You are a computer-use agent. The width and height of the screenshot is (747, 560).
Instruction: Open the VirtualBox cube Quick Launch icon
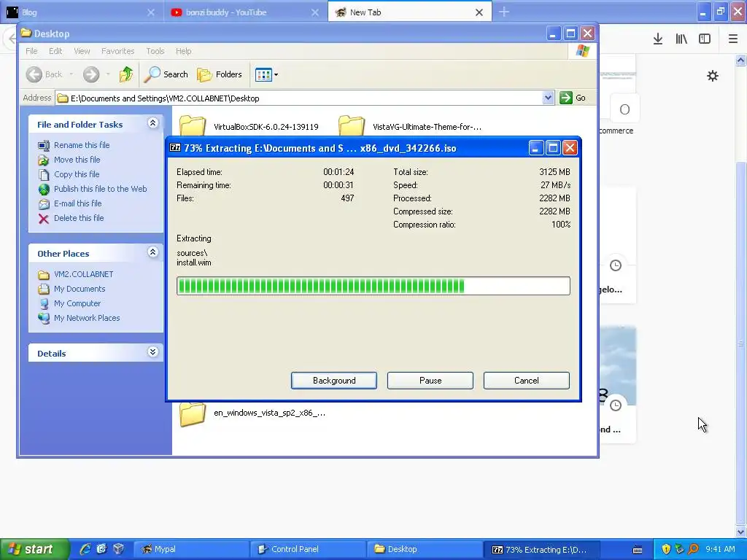click(x=118, y=549)
